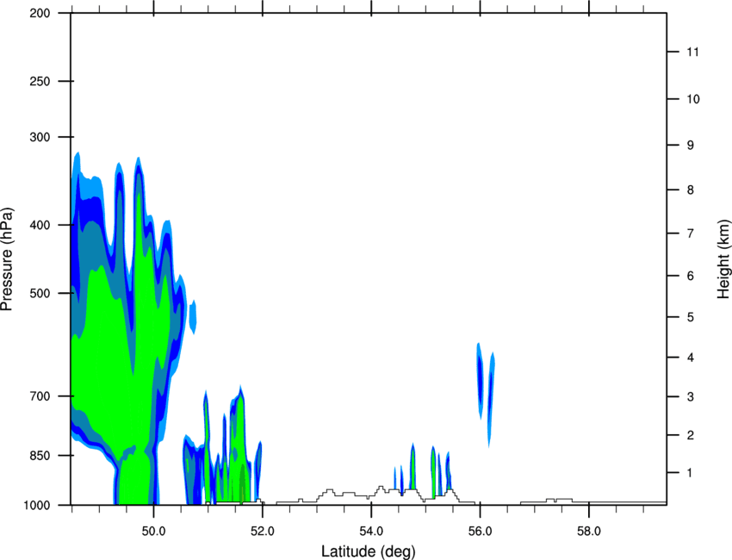Click the 200 pressure tick label
732x560 pixels.
pos(40,13)
